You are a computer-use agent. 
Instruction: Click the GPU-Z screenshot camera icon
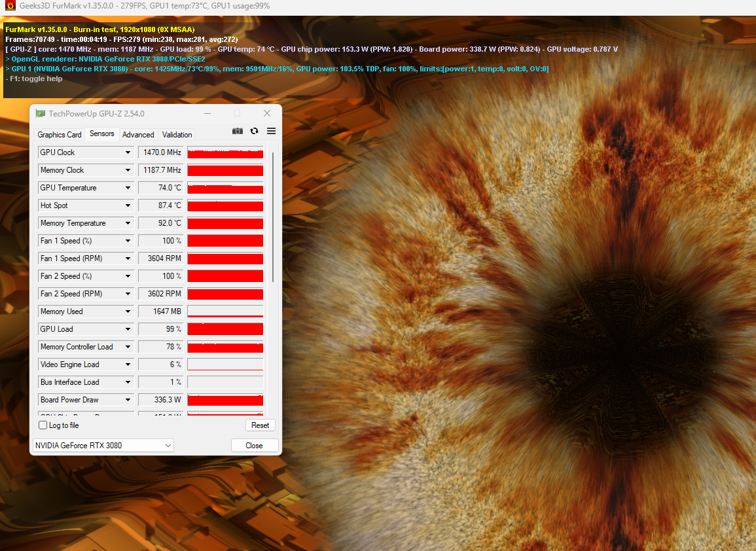[237, 131]
